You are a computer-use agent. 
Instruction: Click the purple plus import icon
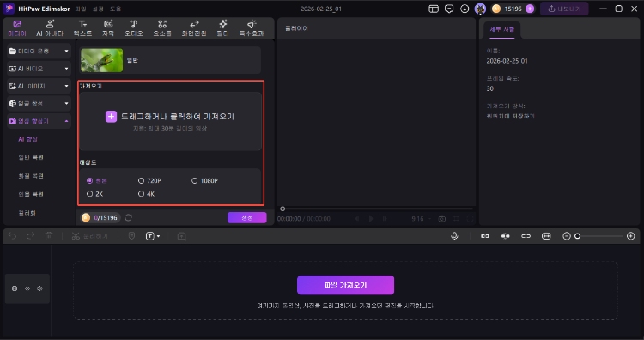pyautogui.click(x=111, y=117)
